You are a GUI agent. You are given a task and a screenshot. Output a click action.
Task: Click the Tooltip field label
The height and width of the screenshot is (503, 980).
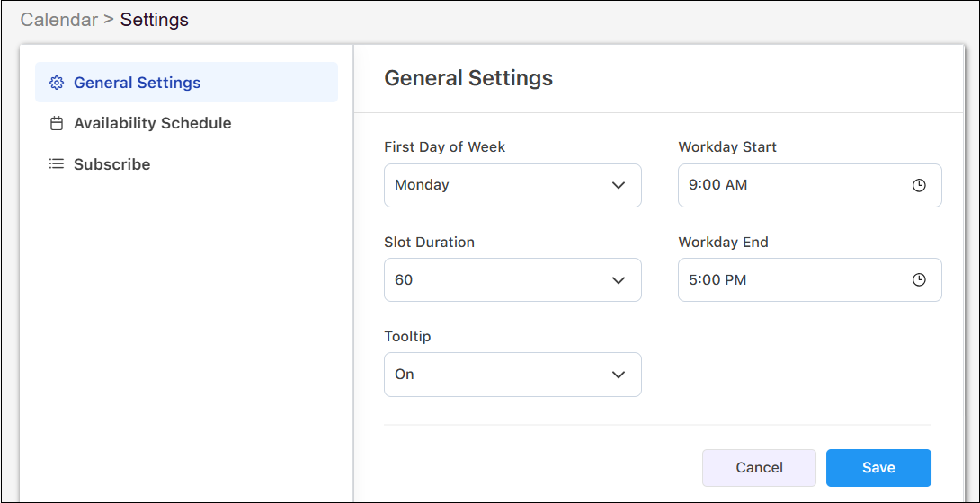[407, 337]
